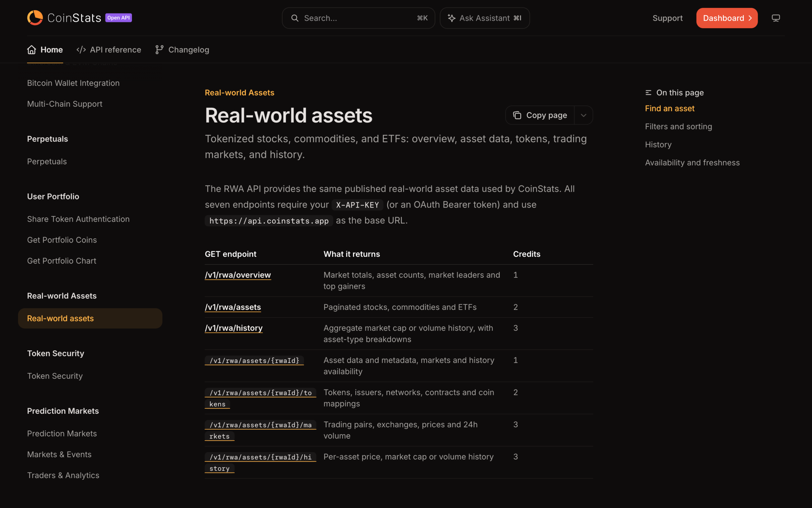The height and width of the screenshot is (508, 812).
Task: Select Real-world assets sidebar item
Action: tap(90, 318)
